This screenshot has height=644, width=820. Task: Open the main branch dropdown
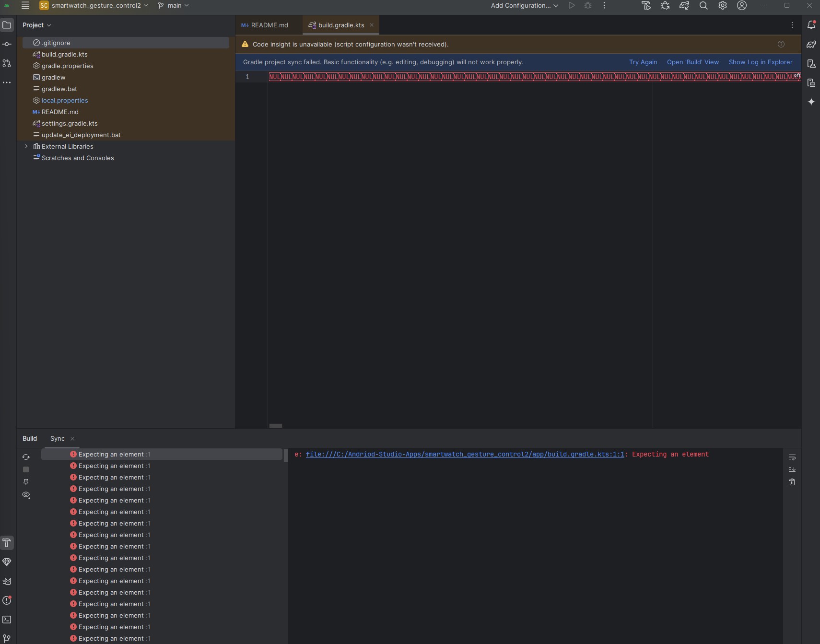(173, 6)
